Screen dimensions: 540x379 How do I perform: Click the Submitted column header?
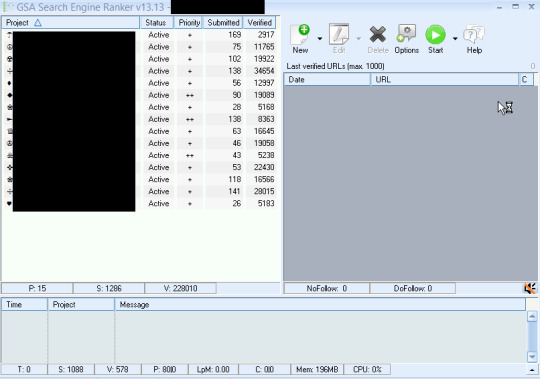click(223, 23)
